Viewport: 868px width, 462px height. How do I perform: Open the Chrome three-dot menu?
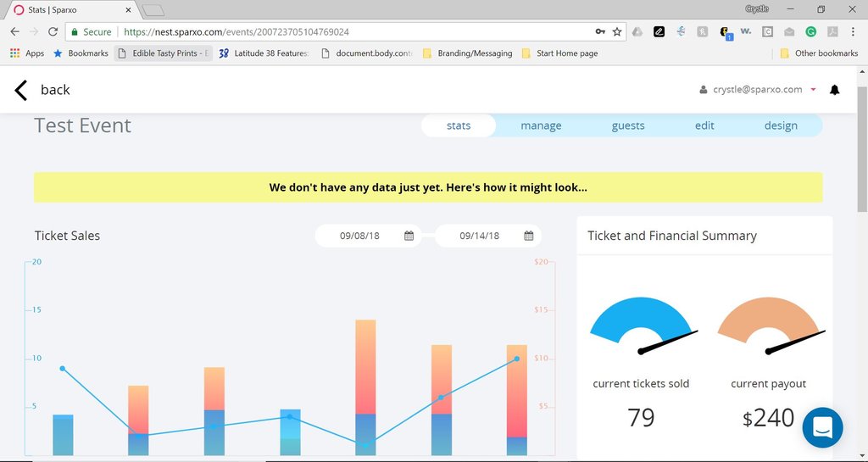854,31
